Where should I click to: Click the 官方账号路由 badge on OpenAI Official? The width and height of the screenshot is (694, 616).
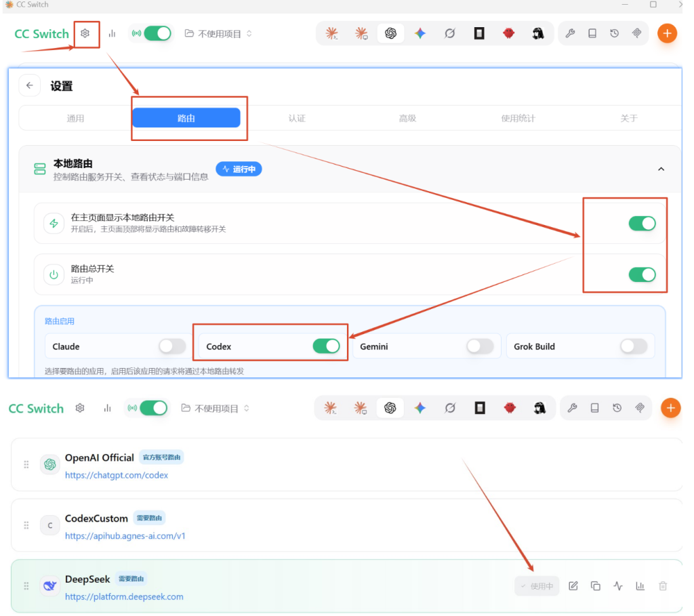tap(161, 457)
